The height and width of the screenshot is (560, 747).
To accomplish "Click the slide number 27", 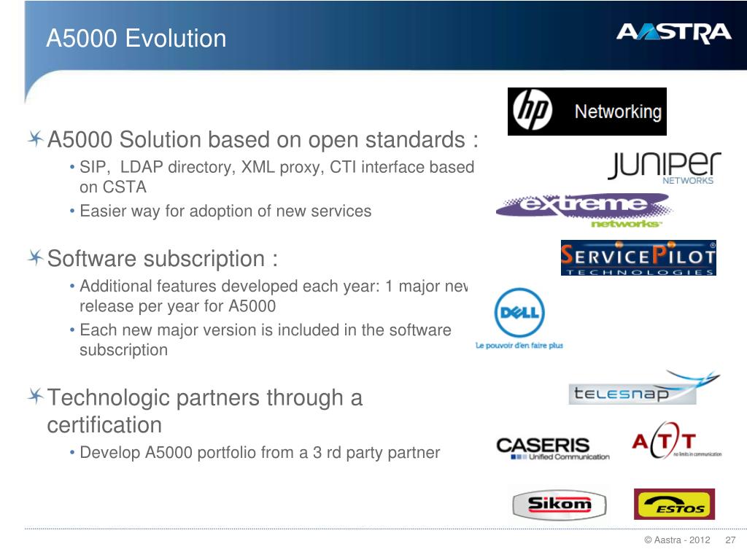I will pyautogui.click(x=730, y=540).
